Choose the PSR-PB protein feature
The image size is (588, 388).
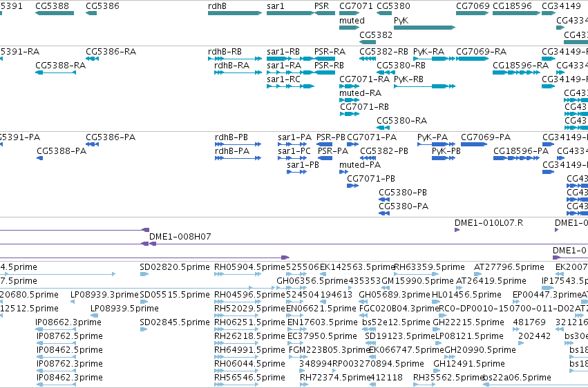(x=324, y=144)
